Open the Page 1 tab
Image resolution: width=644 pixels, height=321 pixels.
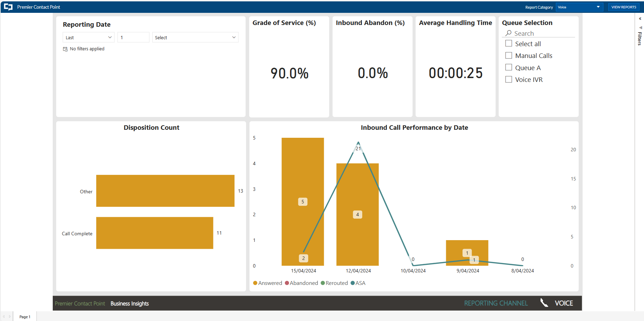coord(25,316)
